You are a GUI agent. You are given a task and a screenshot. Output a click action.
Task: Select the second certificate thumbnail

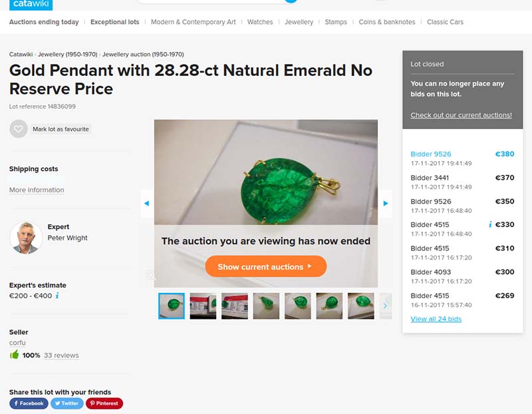click(235, 306)
